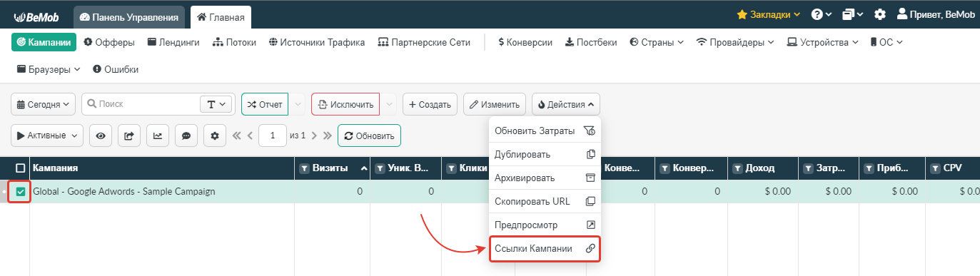Image resolution: width=980 pixels, height=276 pixels.
Task: Open the chart icon button
Action: pos(158,136)
